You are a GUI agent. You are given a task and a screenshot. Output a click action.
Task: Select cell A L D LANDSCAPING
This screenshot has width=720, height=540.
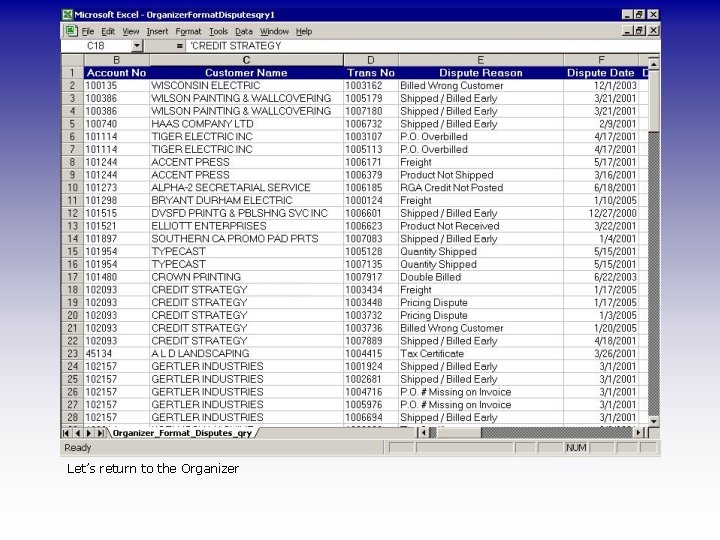click(x=246, y=354)
